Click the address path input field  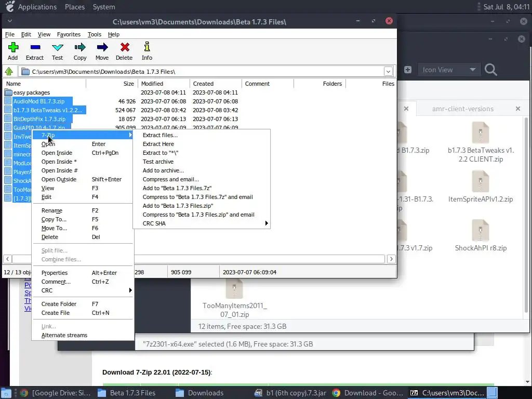pos(202,71)
